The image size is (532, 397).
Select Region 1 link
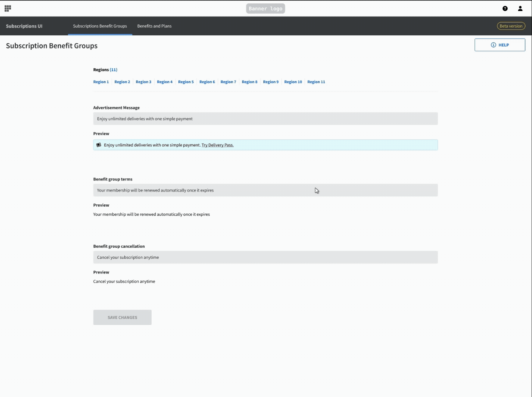pos(101,82)
